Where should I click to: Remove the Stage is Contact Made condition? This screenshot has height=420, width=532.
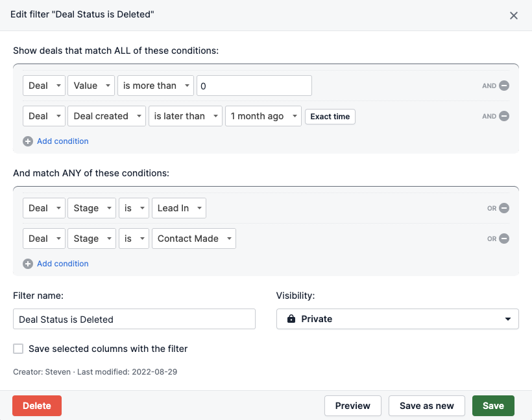(504, 239)
